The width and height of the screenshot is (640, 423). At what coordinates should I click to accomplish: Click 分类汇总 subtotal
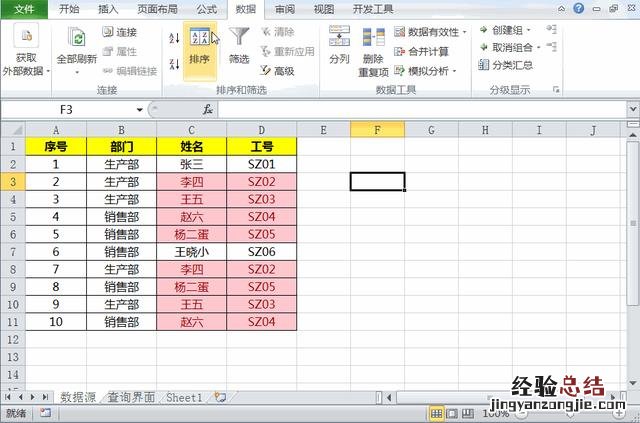tap(506, 65)
